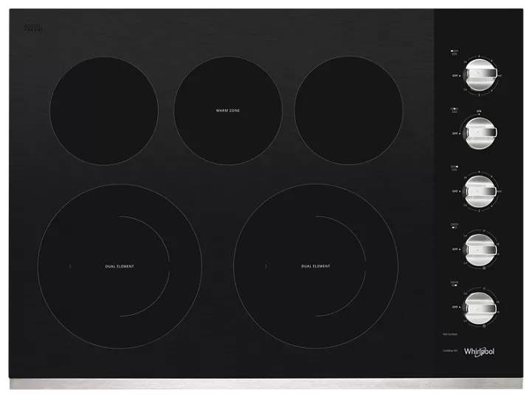532x398 pixels.
Task: Click the burner position icon beside the ON knob
Action: (x=455, y=111)
